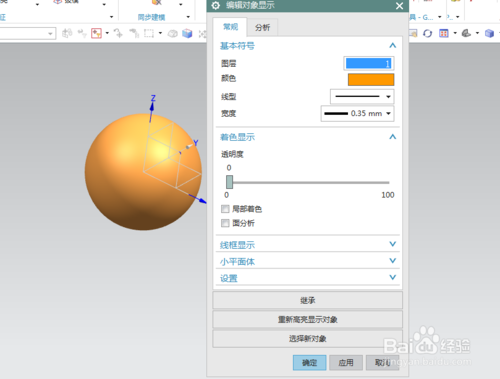Click the orange 颜色 color swatch
Image resolution: width=500 pixels, height=379 pixels.
[371, 80]
